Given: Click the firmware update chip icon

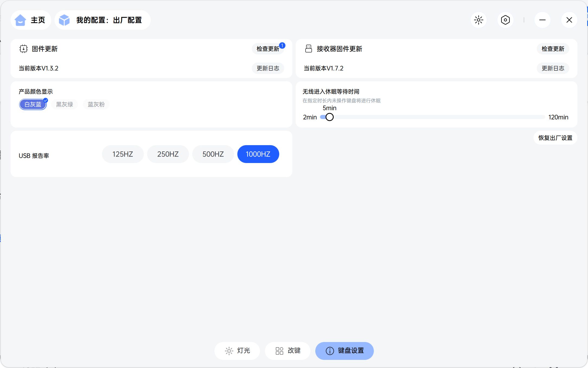Looking at the screenshot, I should [x=24, y=49].
